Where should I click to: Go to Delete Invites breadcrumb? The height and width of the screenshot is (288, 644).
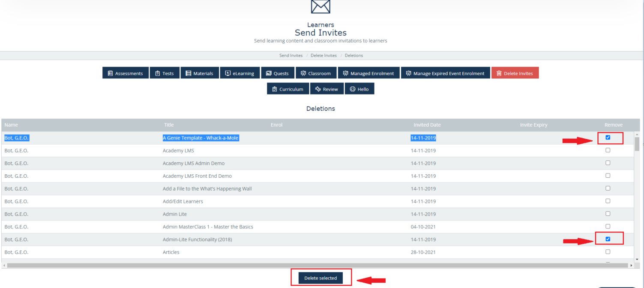323,55
